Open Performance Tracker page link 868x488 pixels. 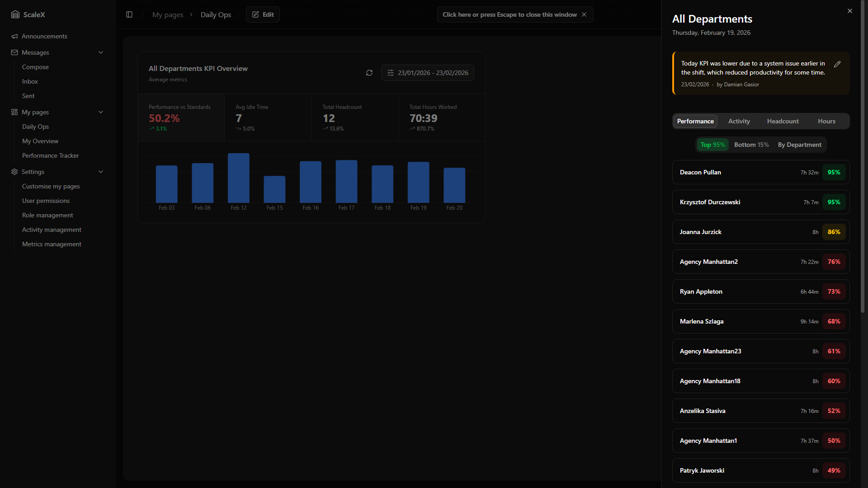pos(50,155)
